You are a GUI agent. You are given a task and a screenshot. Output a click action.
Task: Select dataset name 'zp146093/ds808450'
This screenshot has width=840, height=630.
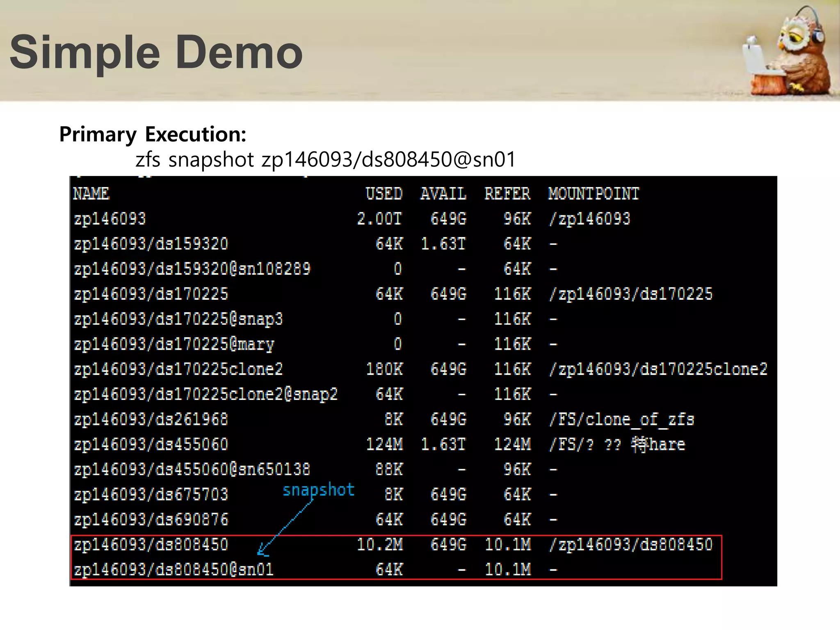coord(151,545)
